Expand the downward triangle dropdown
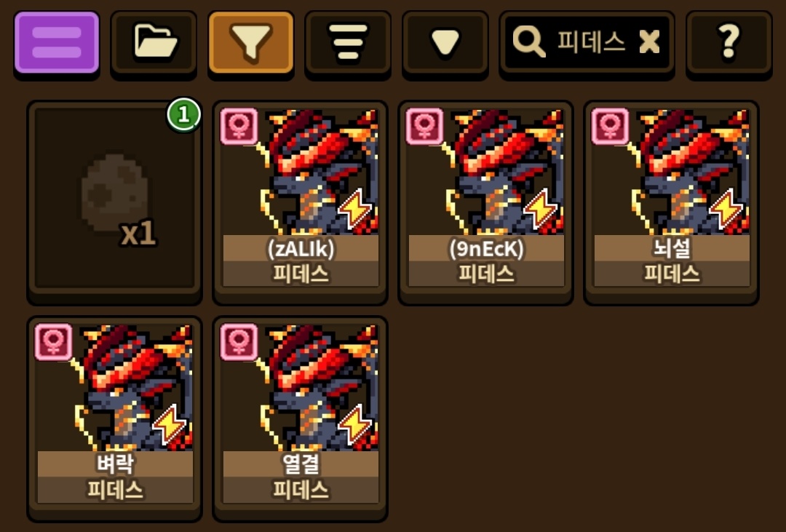786x532 pixels. coord(445,44)
